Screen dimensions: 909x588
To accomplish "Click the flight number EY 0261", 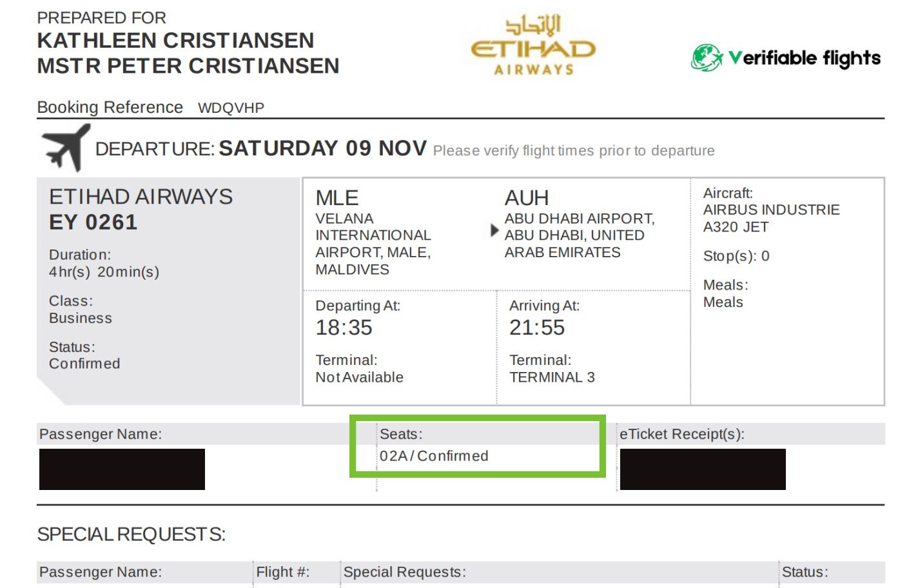I will tap(93, 222).
